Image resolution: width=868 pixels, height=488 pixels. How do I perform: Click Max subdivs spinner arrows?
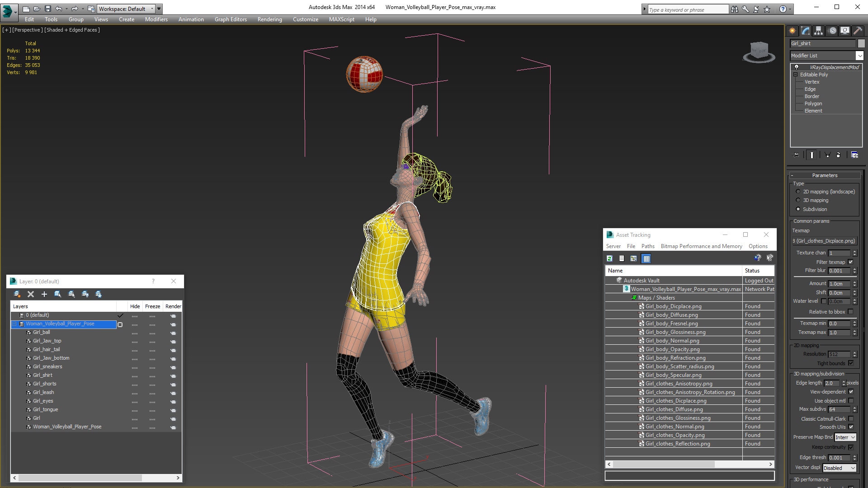click(854, 409)
